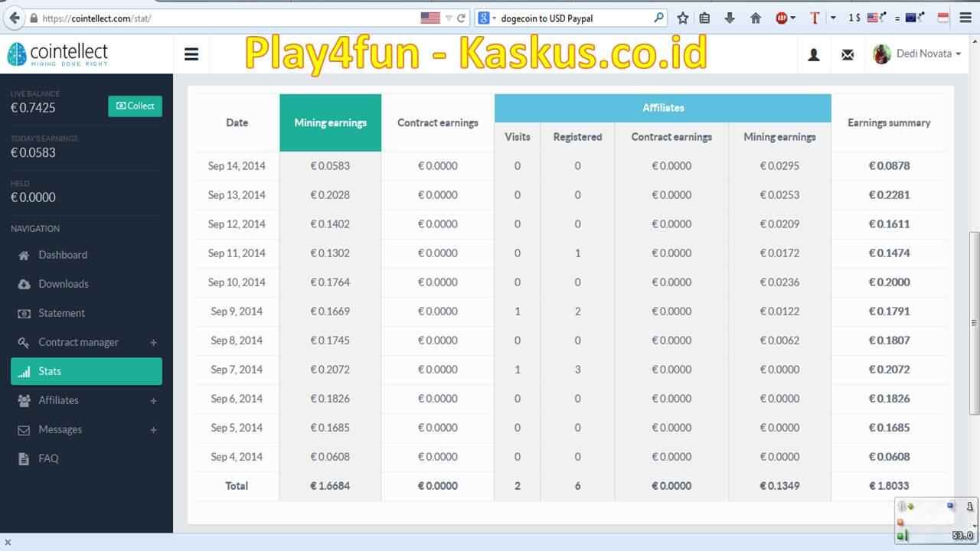This screenshot has width=980, height=551.
Task: Open the browser hamburger menu
Action: click(966, 18)
